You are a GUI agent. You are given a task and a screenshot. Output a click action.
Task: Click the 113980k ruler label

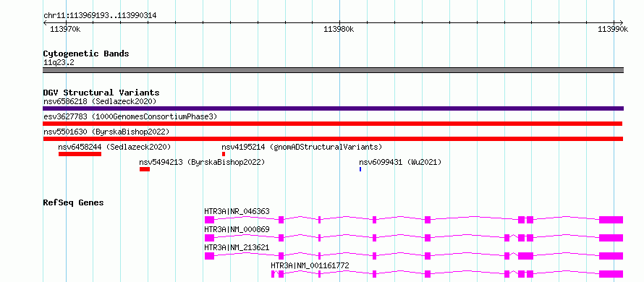click(339, 30)
